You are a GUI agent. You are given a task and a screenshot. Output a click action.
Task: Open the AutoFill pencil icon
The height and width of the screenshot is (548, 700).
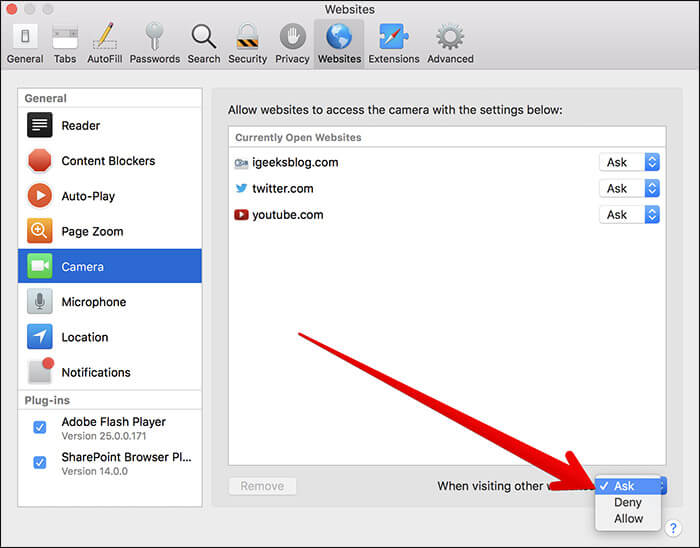pyautogui.click(x=104, y=36)
